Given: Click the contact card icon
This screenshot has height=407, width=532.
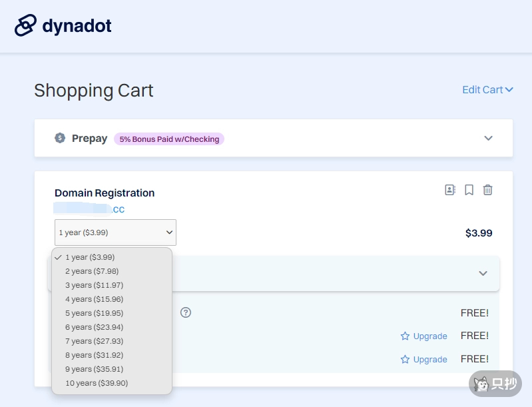Looking at the screenshot, I should click(x=450, y=190).
